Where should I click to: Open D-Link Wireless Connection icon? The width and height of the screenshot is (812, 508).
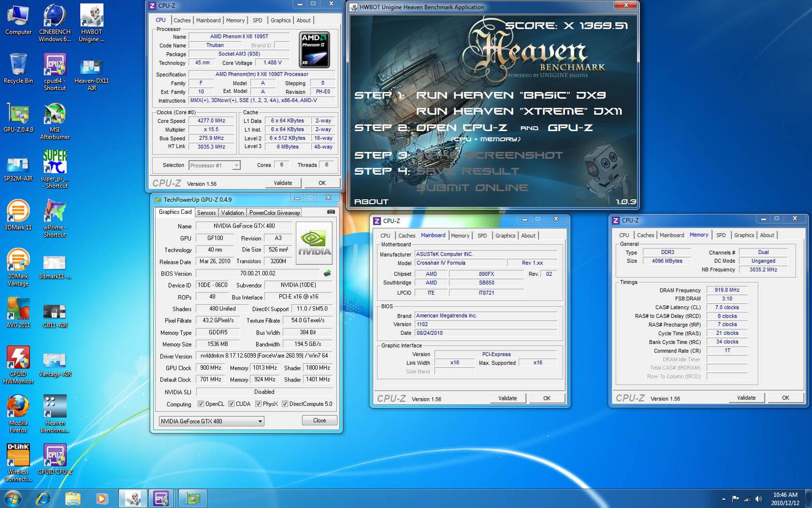tap(18, 463)
